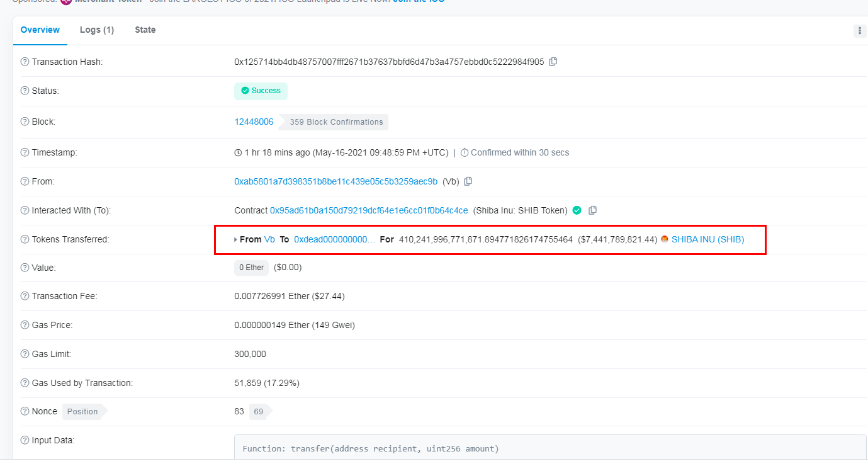Click the Gas Price help icon
Viewport: 868px width, 471px height.
point(25,325)
